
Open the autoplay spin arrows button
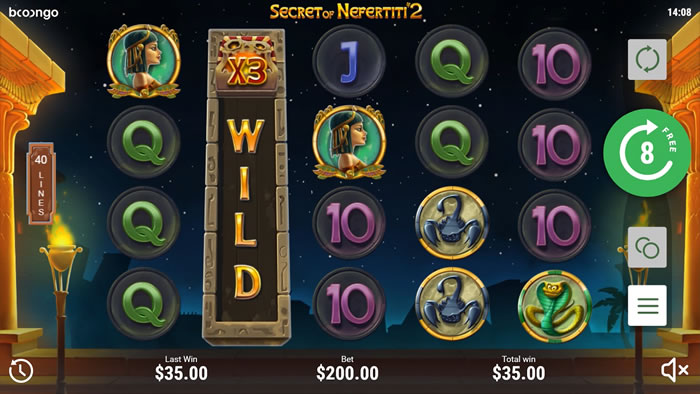click(x=647, y=59)
